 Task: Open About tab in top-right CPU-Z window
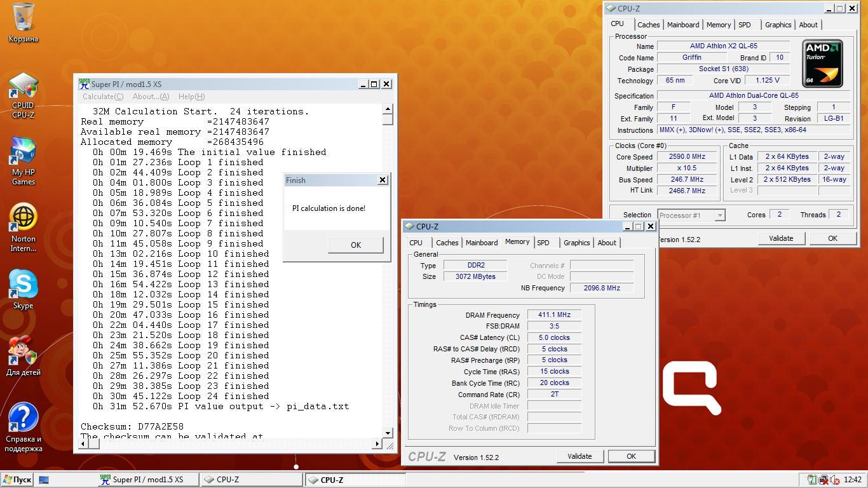point(808,25)
